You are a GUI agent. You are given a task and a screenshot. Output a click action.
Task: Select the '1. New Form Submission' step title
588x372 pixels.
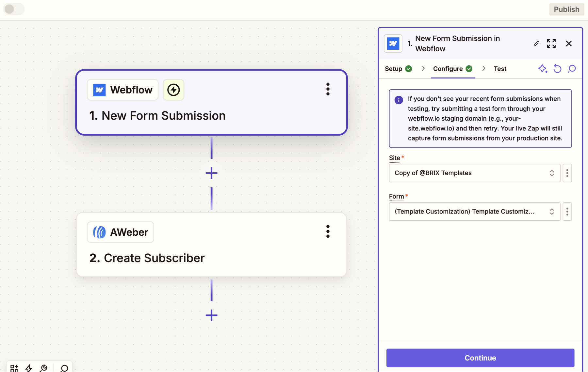(157, 116)
